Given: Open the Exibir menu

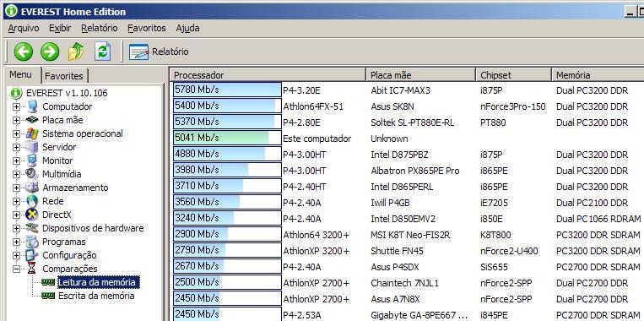Looking at the screenshot, I should click(60, 28).
